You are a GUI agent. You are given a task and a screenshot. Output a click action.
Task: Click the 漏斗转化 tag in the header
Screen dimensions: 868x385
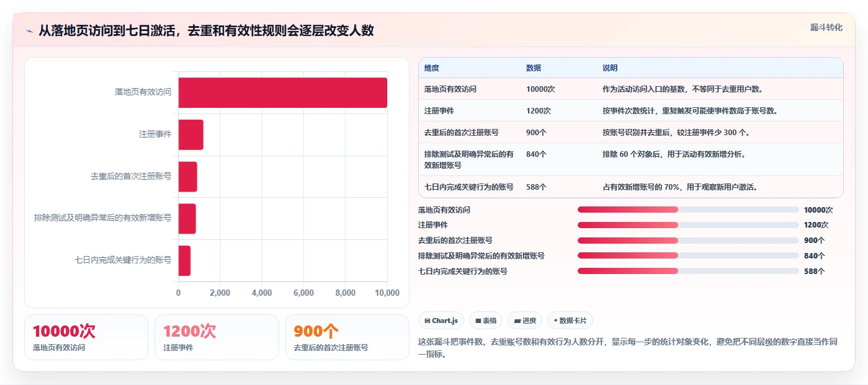(826, 27)
